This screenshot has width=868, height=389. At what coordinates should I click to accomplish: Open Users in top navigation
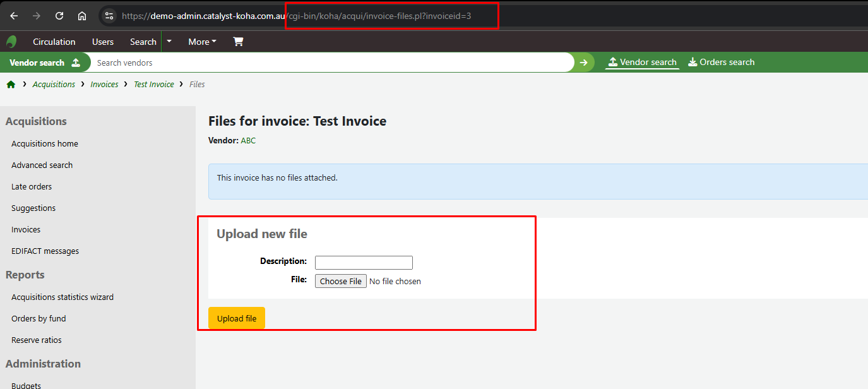click(x=103, y=42)
